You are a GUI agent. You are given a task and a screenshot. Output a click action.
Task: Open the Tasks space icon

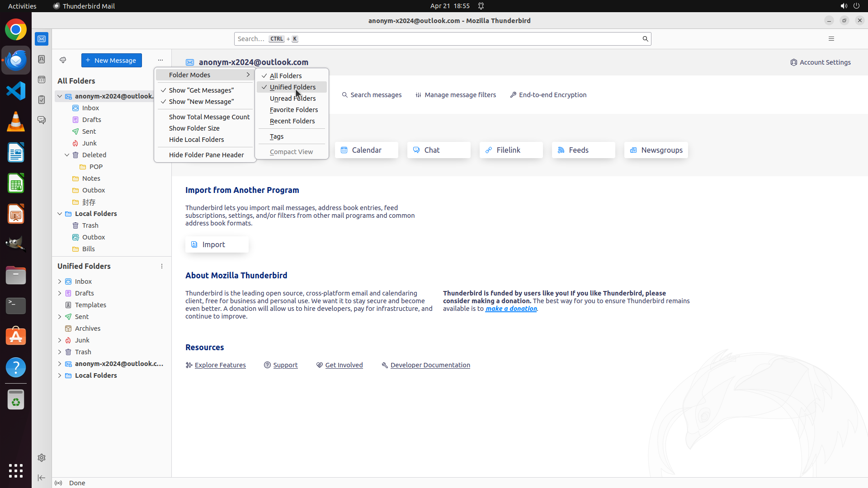[x=42, y=100]
